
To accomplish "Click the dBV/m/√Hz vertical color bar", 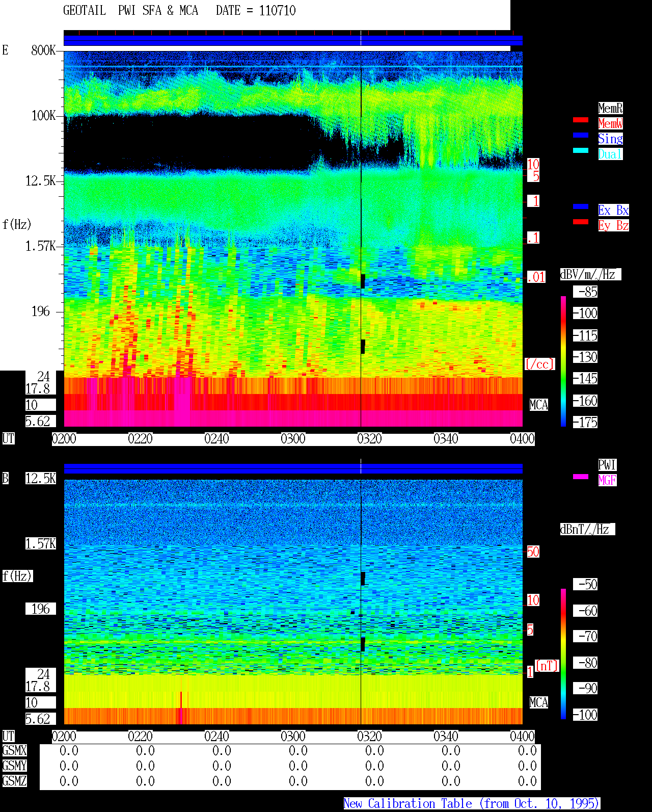I will [563, 361].
